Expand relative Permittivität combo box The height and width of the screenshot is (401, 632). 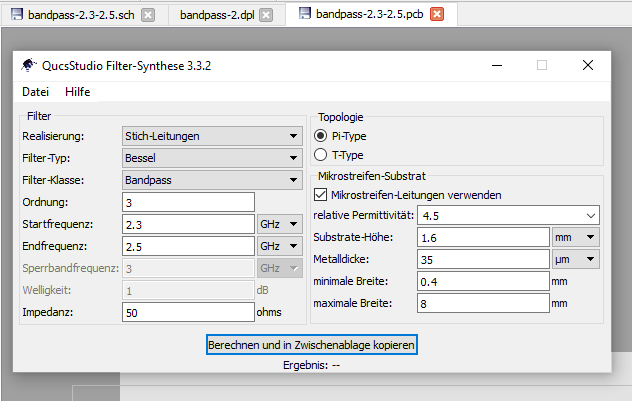tap(590, 216)
